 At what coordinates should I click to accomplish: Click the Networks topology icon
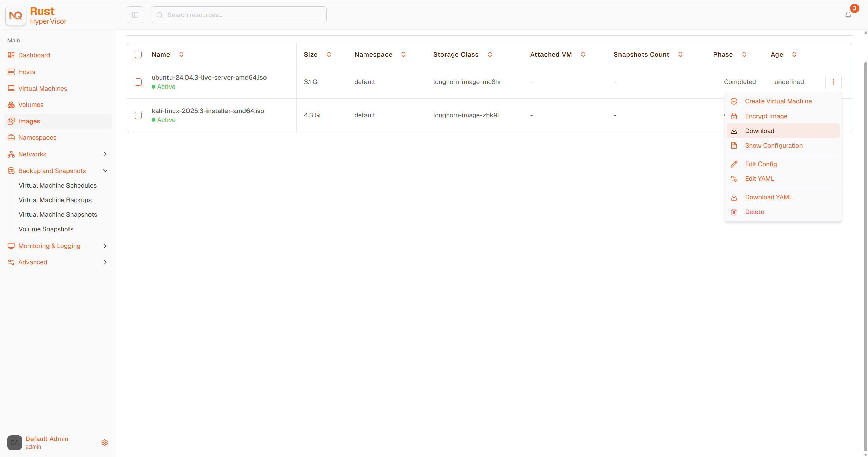11,154
